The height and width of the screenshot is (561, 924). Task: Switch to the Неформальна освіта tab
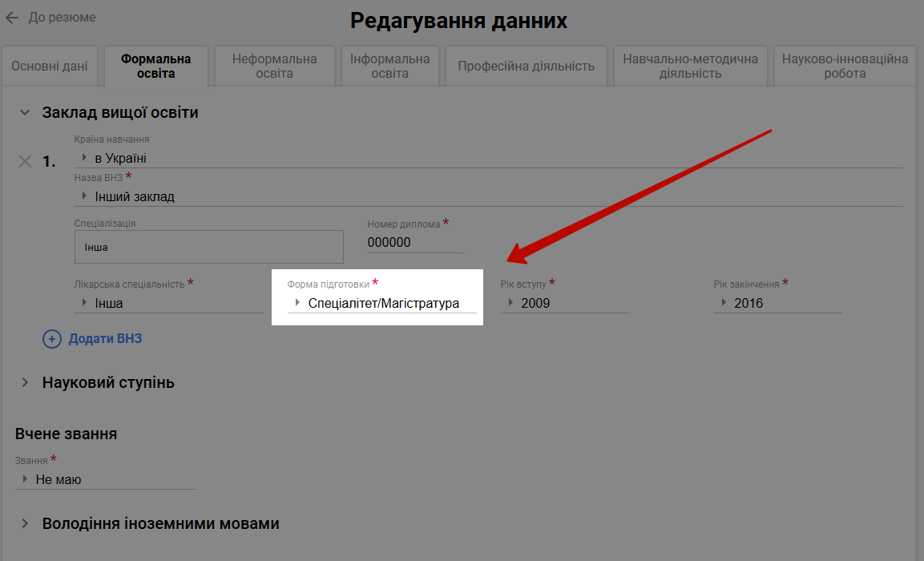274,67
